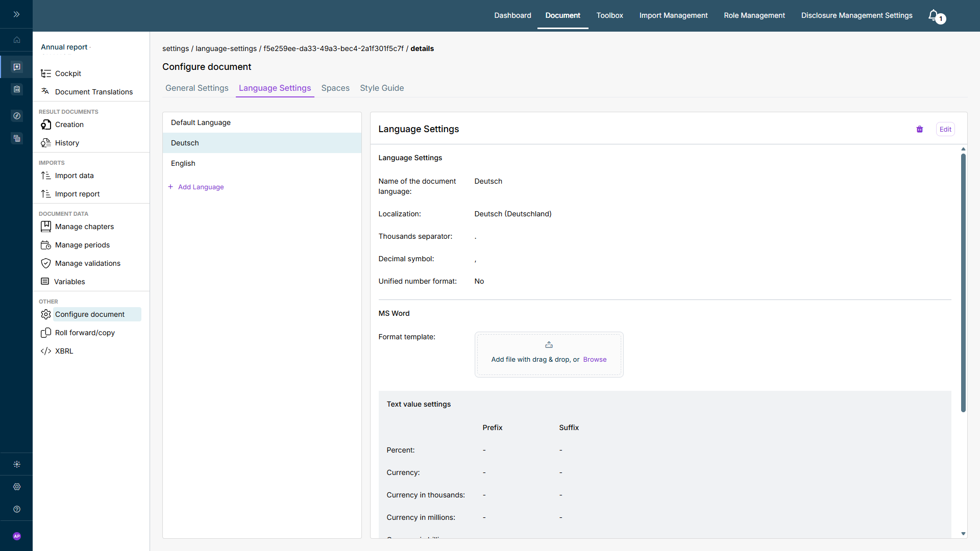Open Role Management

754,15
